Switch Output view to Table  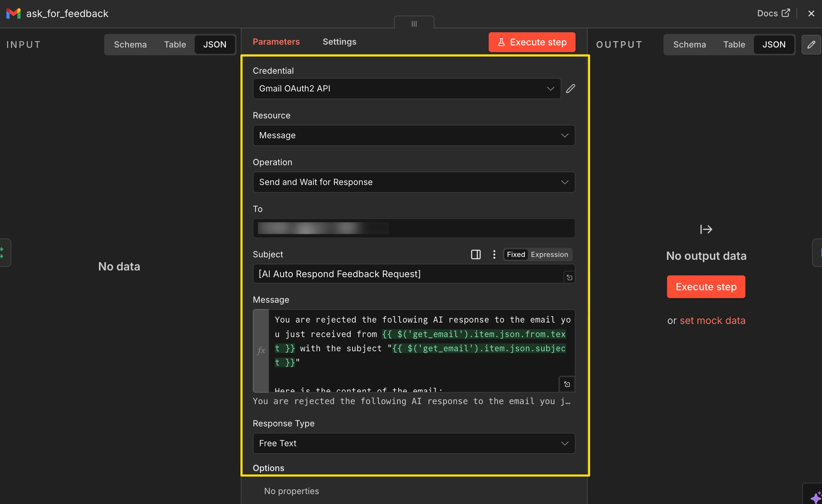click(734, 44)
